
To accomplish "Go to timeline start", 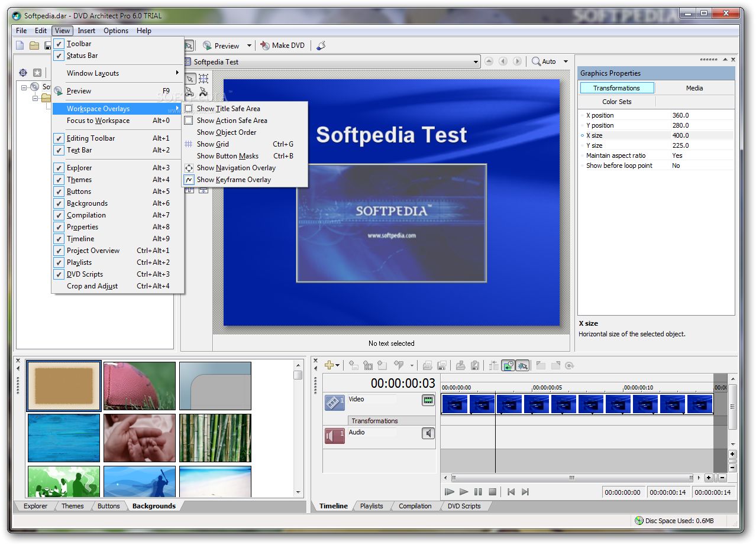I will click(x=511, y=492).
